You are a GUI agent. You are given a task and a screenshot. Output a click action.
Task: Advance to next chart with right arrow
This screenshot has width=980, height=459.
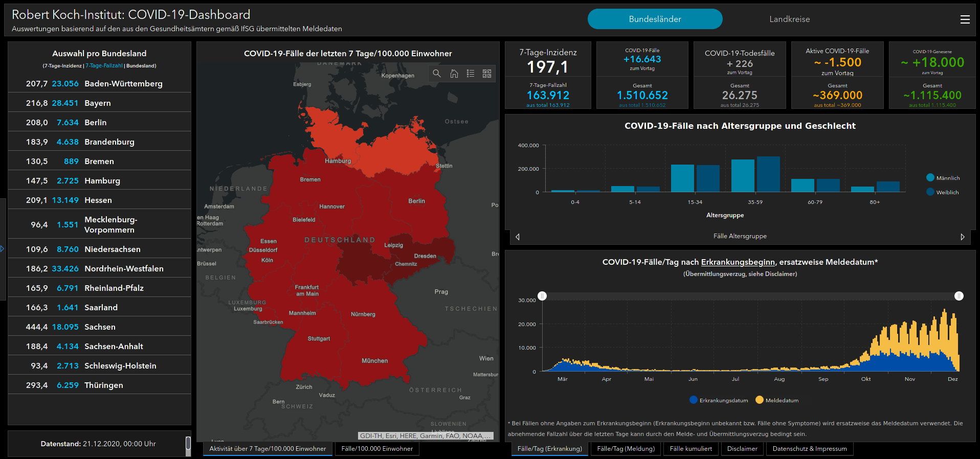coord(962,237)
